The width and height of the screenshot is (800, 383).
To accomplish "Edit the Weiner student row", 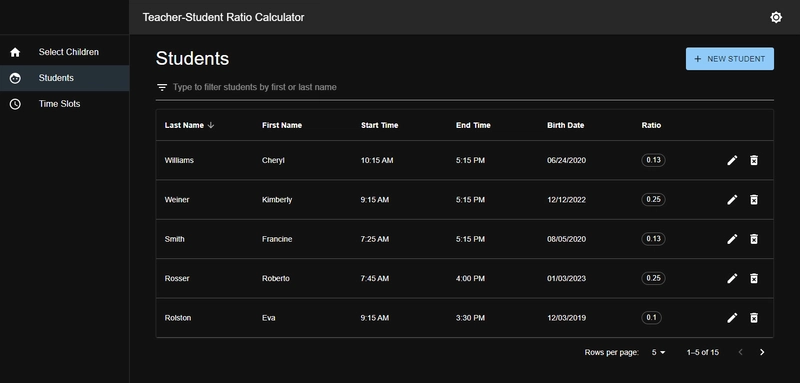I will pyautogui.click(x=732, y=199).
